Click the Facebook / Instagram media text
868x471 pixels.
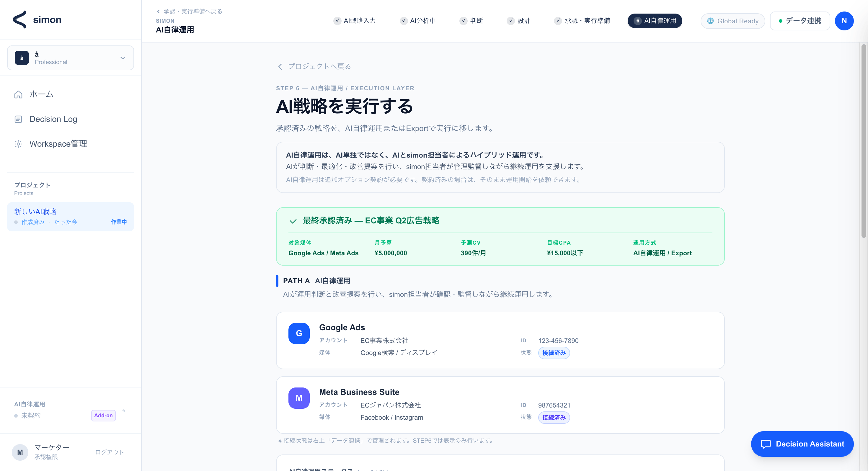click(392, 417)
